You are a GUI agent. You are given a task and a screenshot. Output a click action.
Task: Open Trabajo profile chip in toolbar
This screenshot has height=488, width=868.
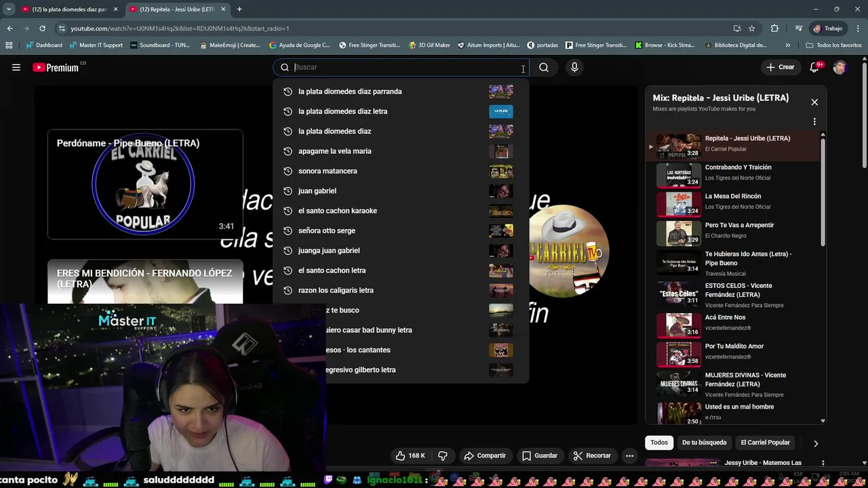828,28
